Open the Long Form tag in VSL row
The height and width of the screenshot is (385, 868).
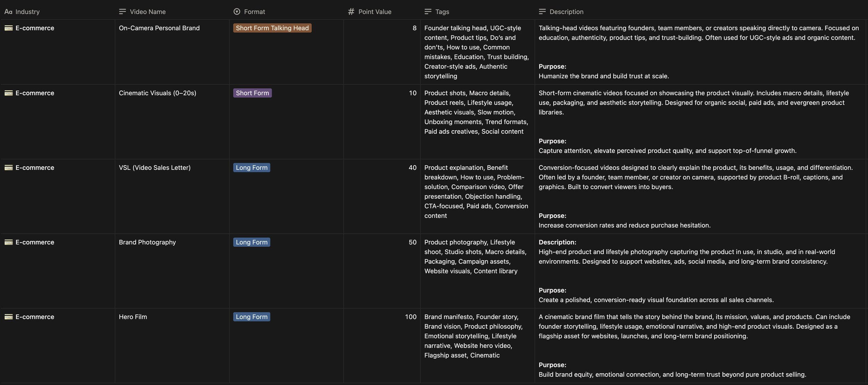tap(251, 168)
